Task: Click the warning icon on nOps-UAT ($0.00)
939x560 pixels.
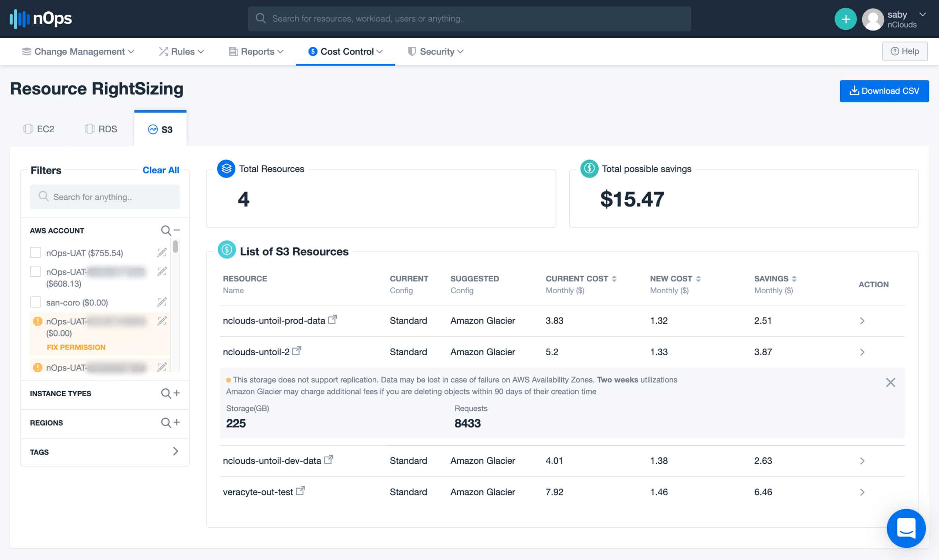Action: click(x=37, y=321)
